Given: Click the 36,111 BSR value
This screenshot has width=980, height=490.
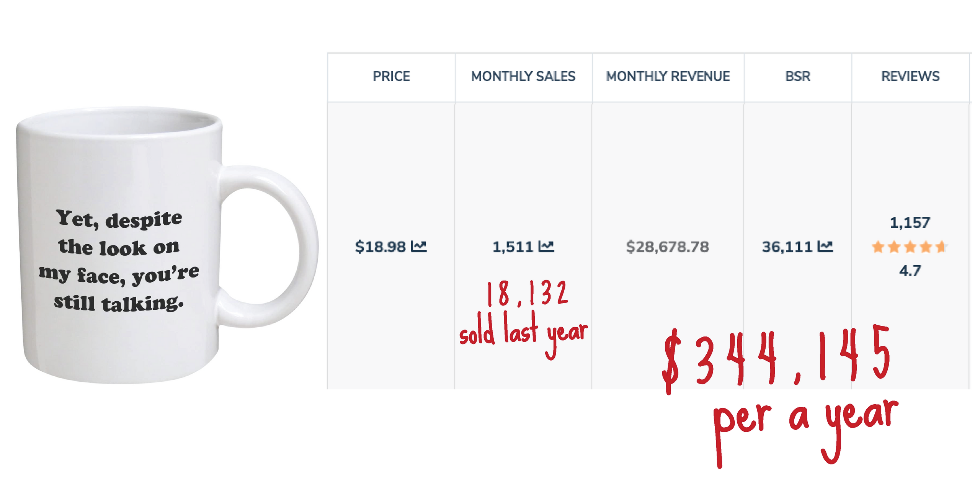Looking at the screenshot, I should pos(787,247).
